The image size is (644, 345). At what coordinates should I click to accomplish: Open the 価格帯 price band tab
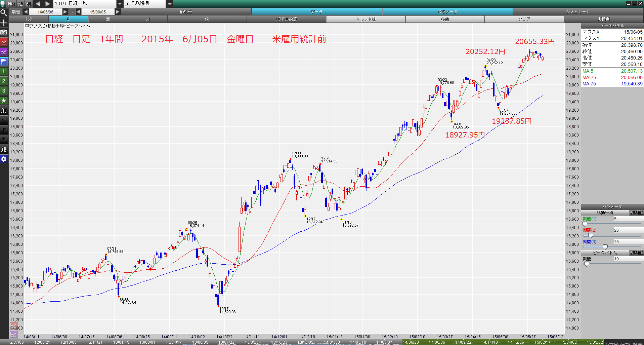point(186,12)
